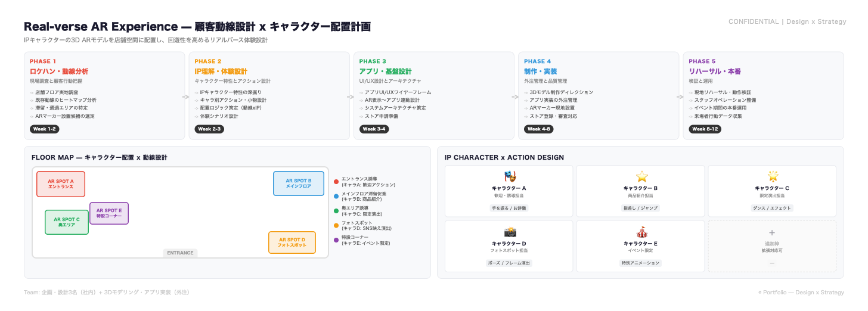
Task: Select the AR SPOT A エントランス box
Action: pos(61,184)
